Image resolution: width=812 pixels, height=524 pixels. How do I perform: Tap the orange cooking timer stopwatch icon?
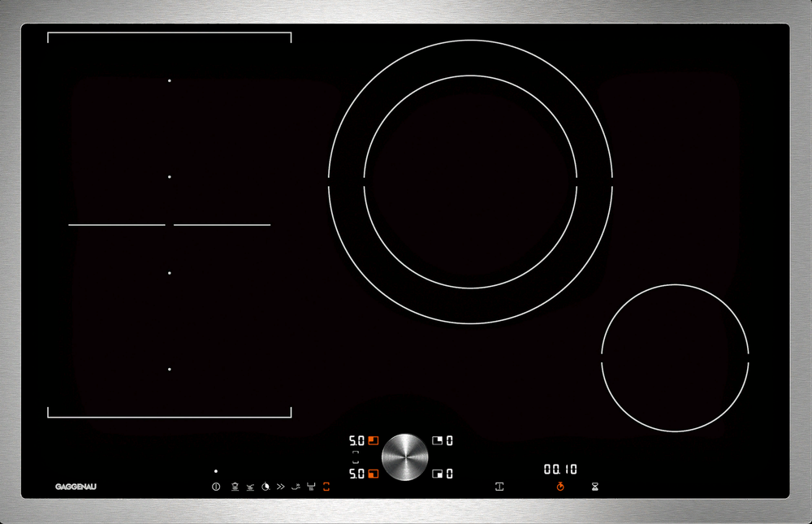click(560, 486)
